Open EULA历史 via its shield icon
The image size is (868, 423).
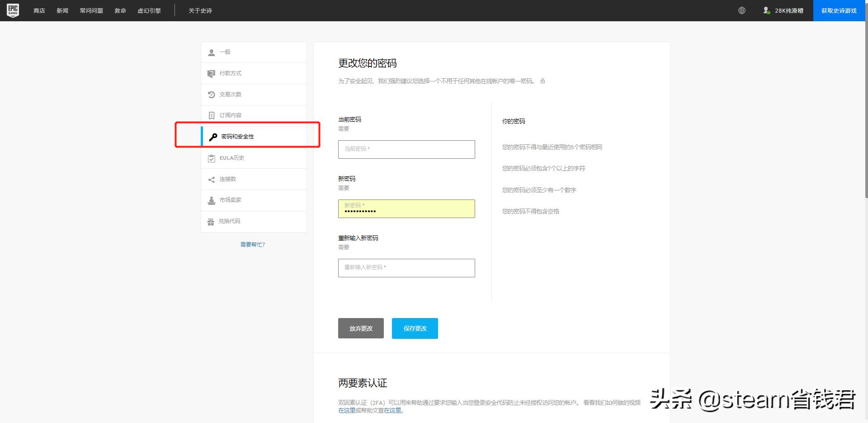[211, 158]
